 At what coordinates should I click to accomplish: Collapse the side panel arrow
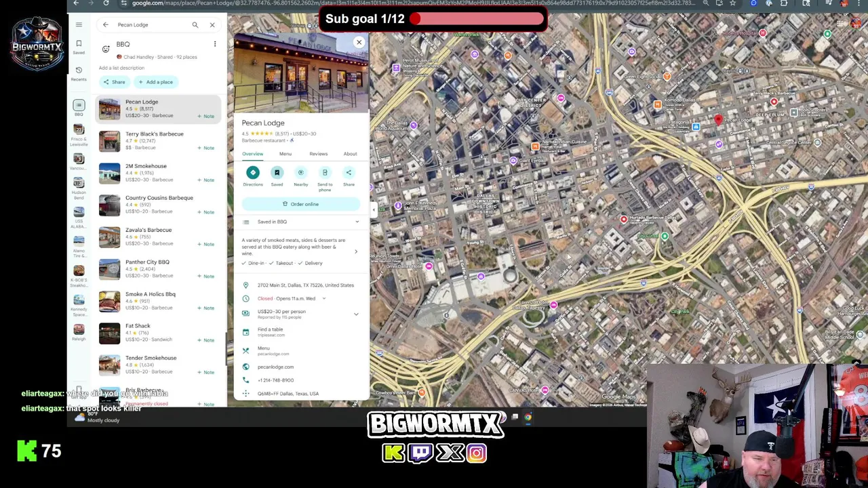pos(374,209)
